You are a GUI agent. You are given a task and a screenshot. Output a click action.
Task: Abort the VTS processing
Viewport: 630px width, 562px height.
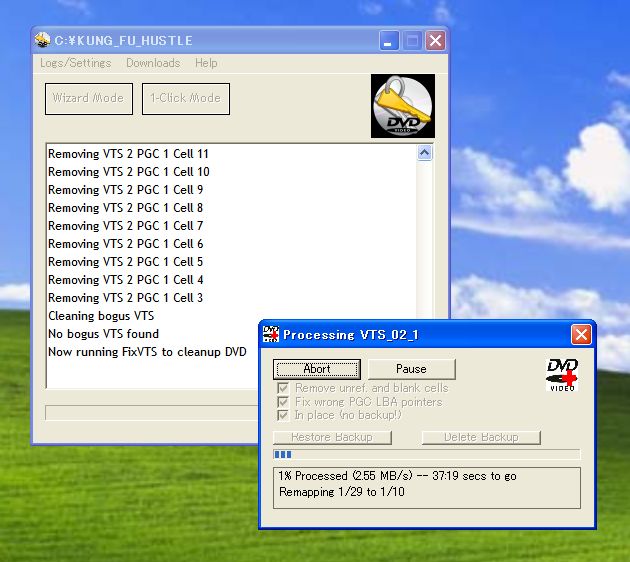coord(317,369)
